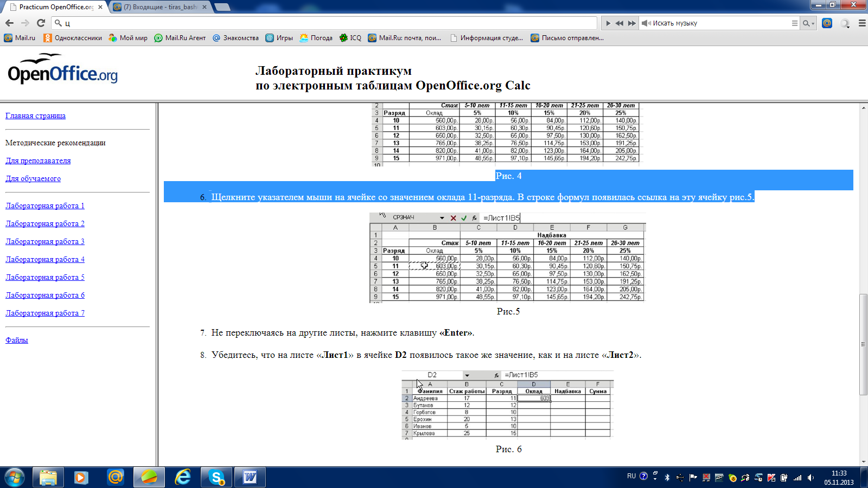The image size is (868, 488).
Task: Open the grey circle extension dropdown
Action: tap(845, 23)
